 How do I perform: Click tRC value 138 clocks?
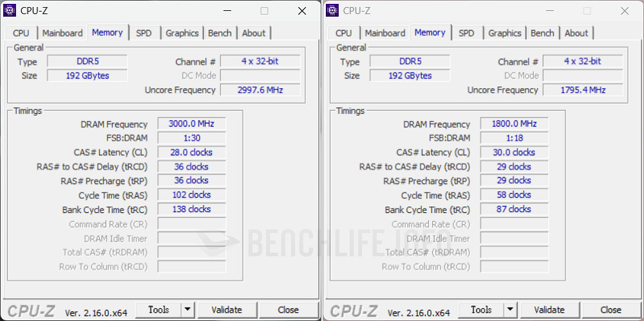pos(191,209)
